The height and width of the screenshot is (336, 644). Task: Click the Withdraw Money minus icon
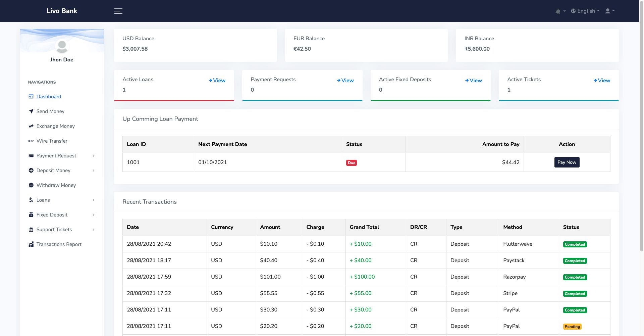pyautogui.click(x=31, y=185)
